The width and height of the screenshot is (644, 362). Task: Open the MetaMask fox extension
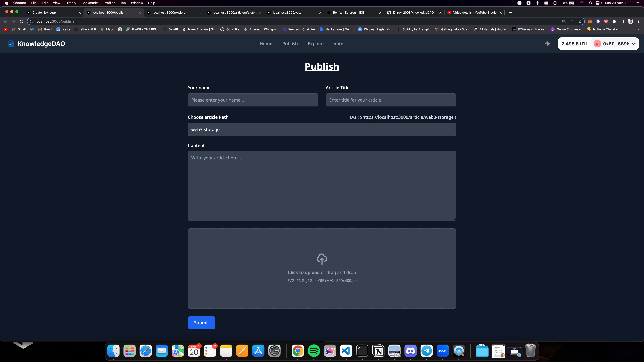click(590, 21)
